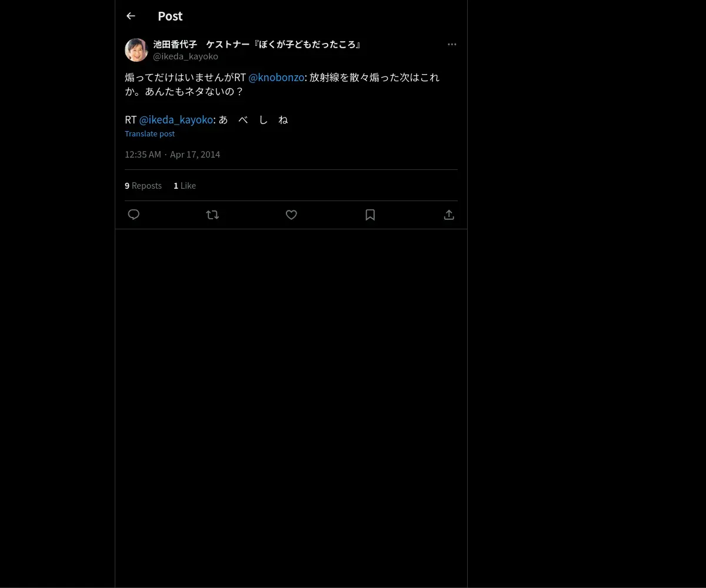This screenshot has height=588, width=706.
Task: Click the Translate post link
Action: [x=149, y=133]
